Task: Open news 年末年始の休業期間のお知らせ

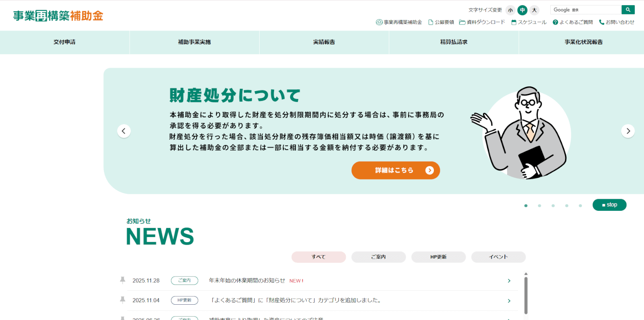Action: 247,281
